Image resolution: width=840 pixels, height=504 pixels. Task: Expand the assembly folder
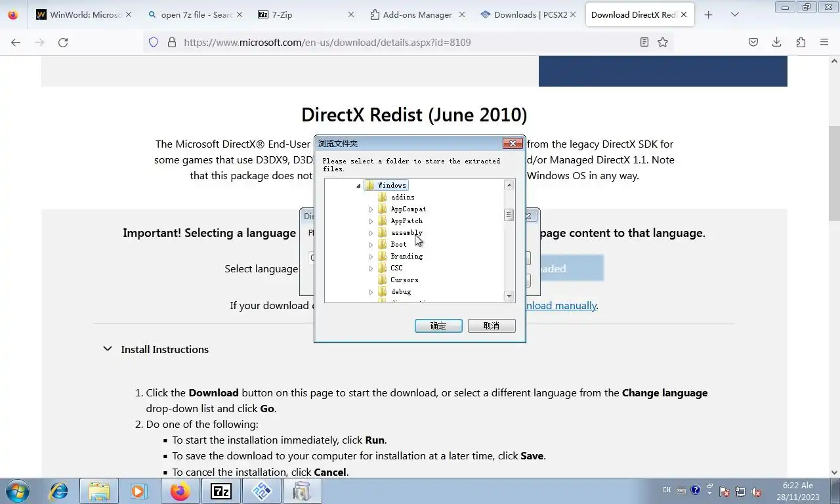(x=371, y=233)
